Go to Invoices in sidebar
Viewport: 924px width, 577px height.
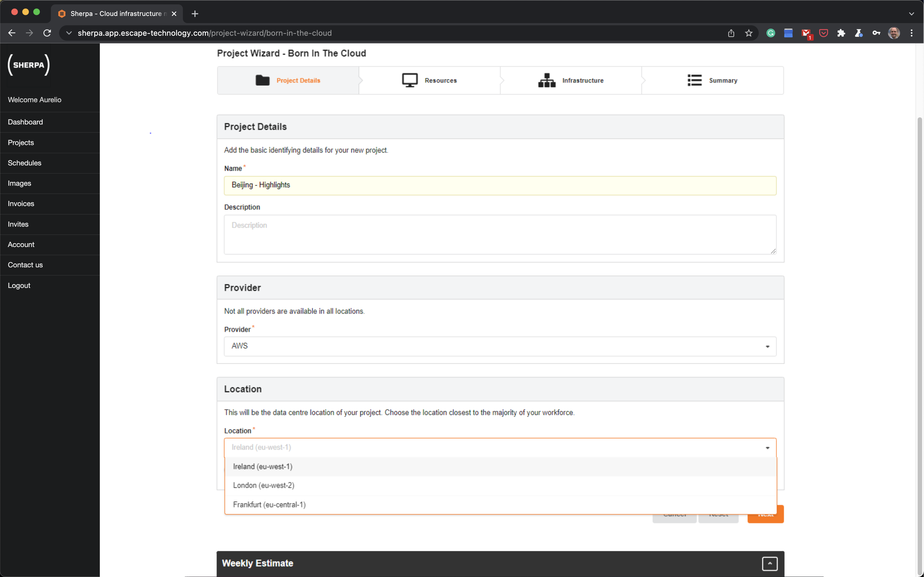point(21,203)
